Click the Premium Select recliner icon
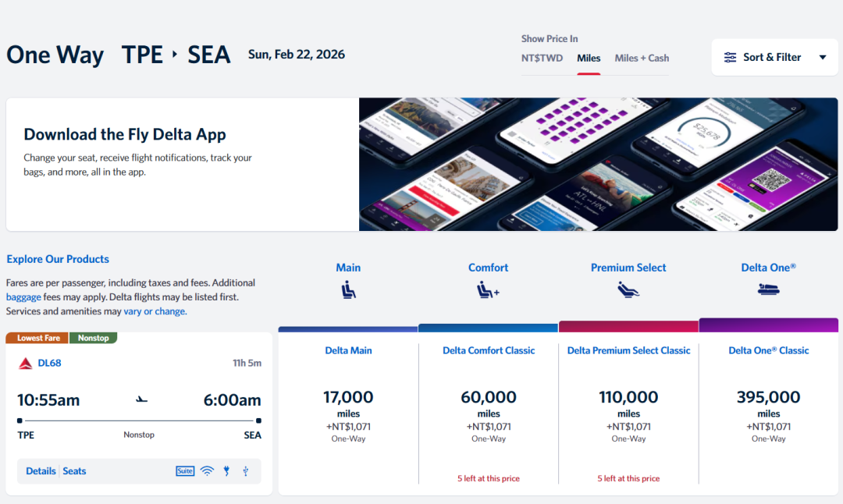The height and width of the screenshot is (504, 843). coord(628,290)
